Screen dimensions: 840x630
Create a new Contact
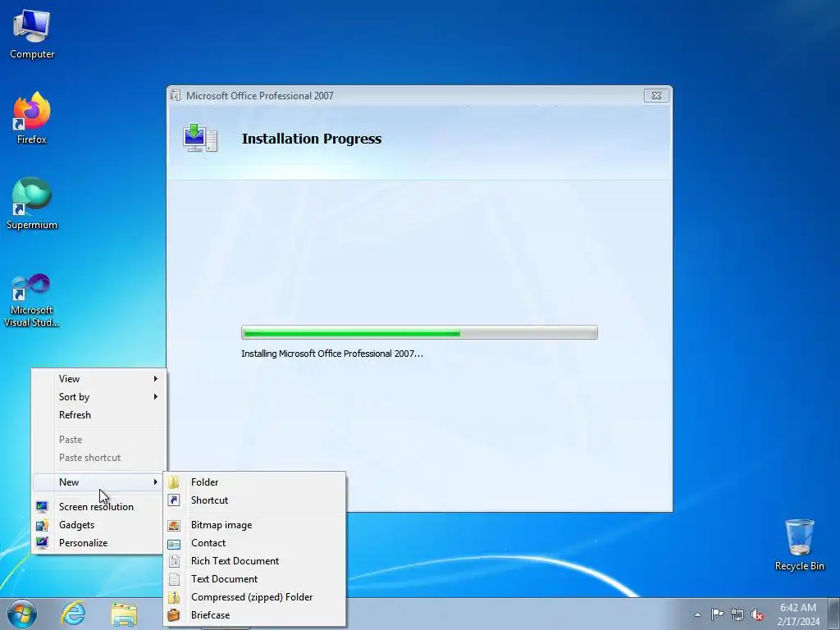[254, 543]
